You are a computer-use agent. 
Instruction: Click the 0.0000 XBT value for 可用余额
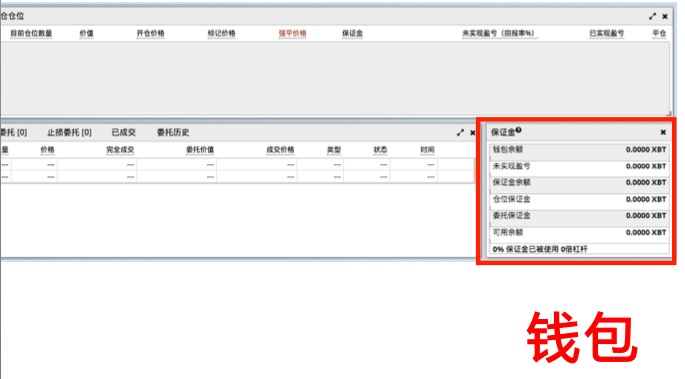point(646,232)
